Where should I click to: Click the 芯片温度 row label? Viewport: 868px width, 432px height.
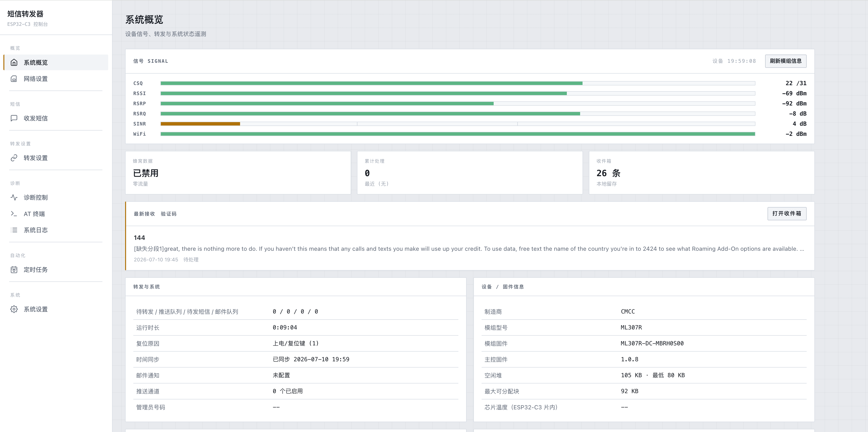(x=521, y=407)
